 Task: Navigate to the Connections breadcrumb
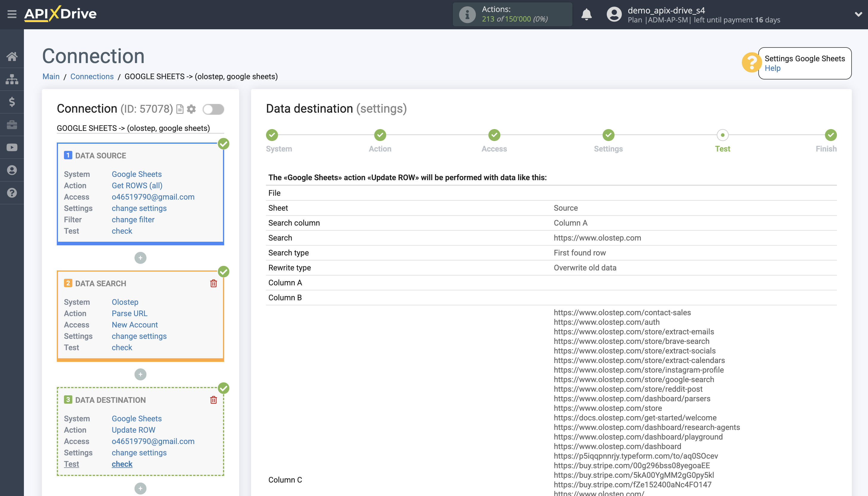click(92, 76)
